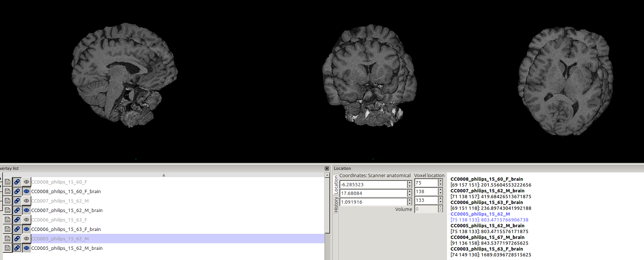
Task: Click save icon for CC0005_philips_15_62_M_brain overlay
Action: (8, 248)
